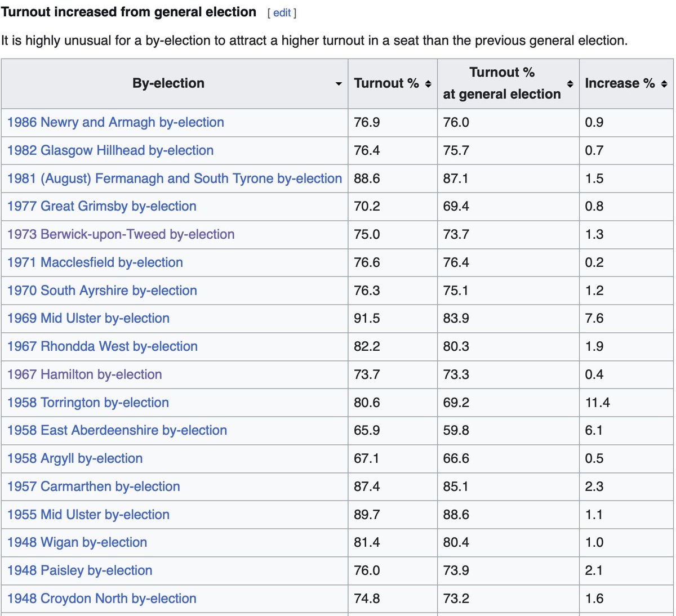
Task: Open 1969 Mid Ulster by-election link
Action: [88, 318]
